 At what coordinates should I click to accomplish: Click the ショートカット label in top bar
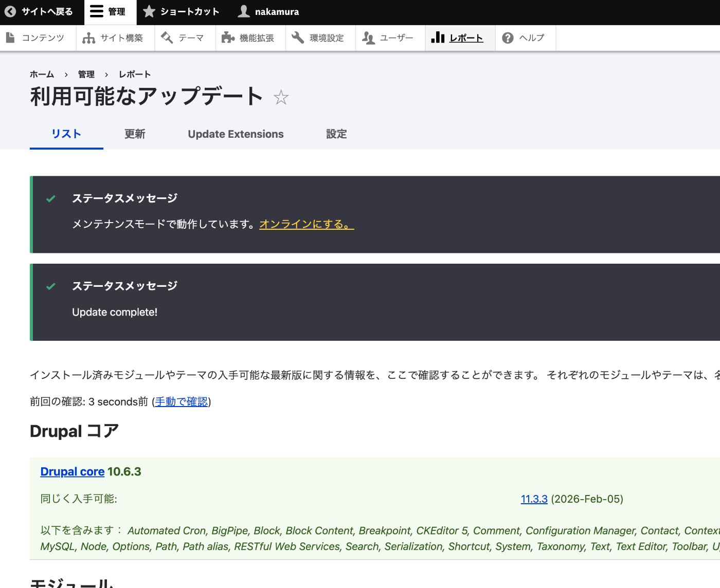pos(190,12)
